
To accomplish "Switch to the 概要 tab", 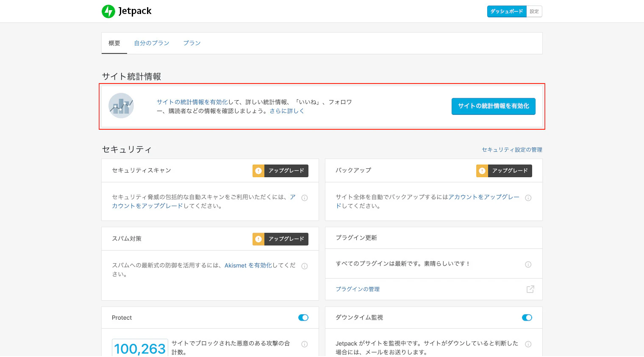I will coord(114,43).
